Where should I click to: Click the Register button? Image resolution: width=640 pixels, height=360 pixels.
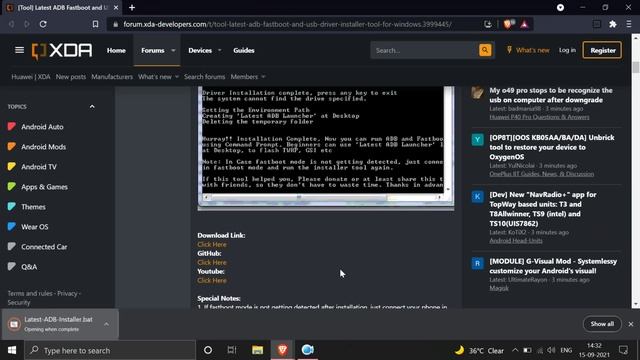[602, 50]
